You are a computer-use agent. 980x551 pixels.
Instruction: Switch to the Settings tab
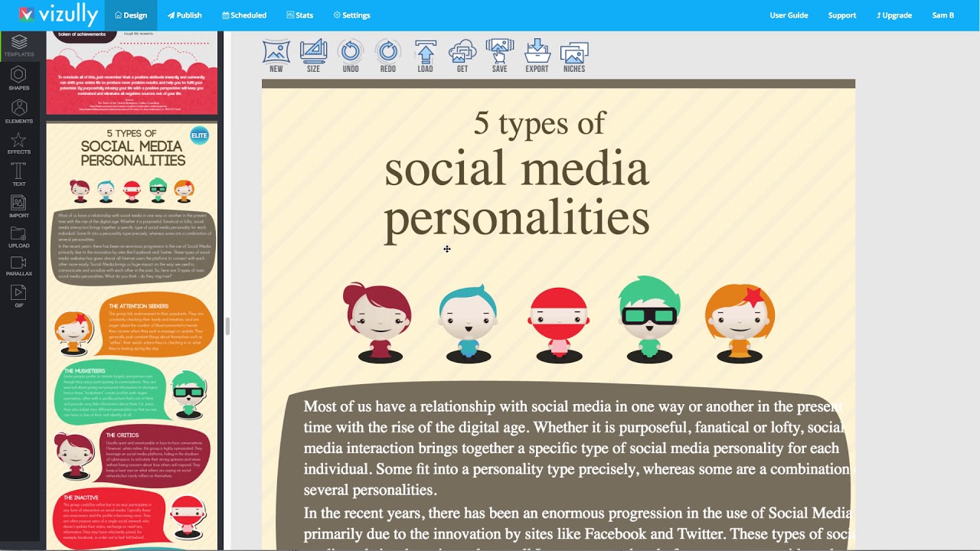pos(351,15)
